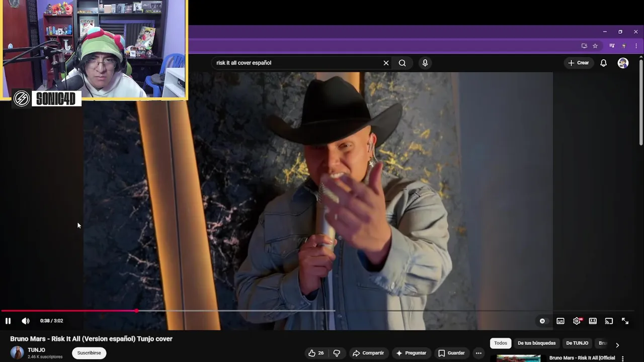Screen dimensions: 644x362
Task: Select the Todos filter chip
Action: tap(501, 343)
